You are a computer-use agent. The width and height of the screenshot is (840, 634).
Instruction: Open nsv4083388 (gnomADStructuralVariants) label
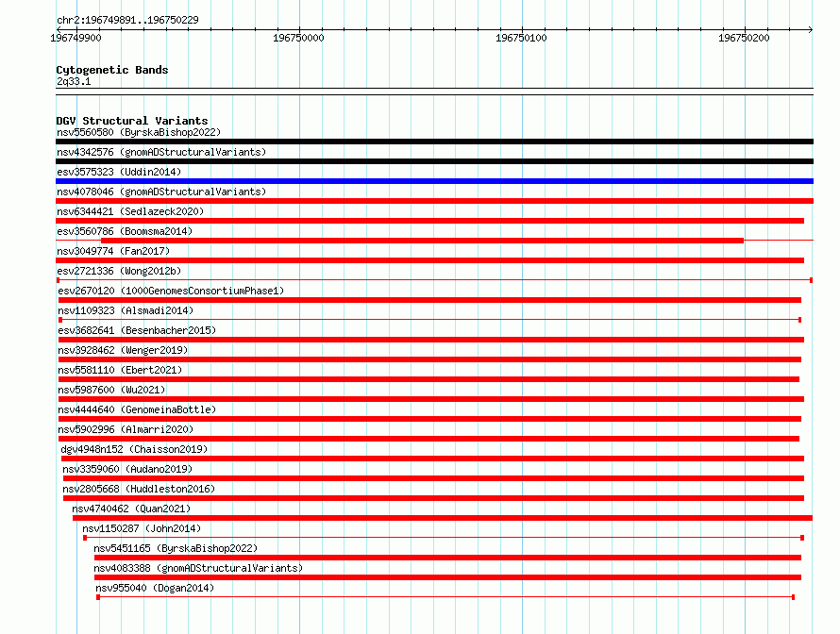(x=198, y=568)
